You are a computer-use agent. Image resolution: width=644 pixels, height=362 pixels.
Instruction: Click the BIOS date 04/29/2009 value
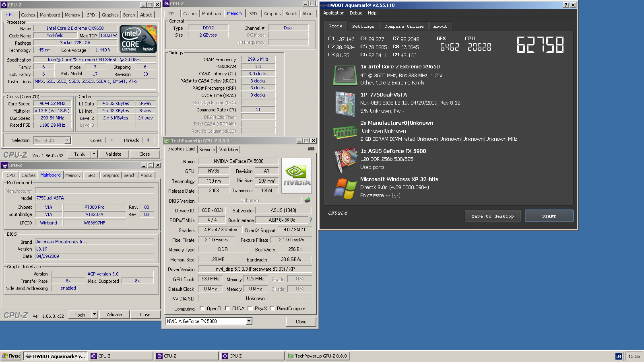94,256
